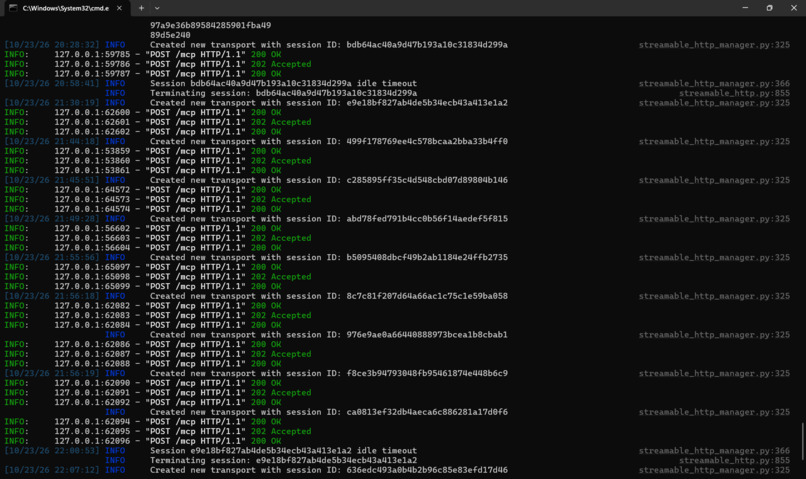Click the cmd icon on the tab

[x=13, y=8]
